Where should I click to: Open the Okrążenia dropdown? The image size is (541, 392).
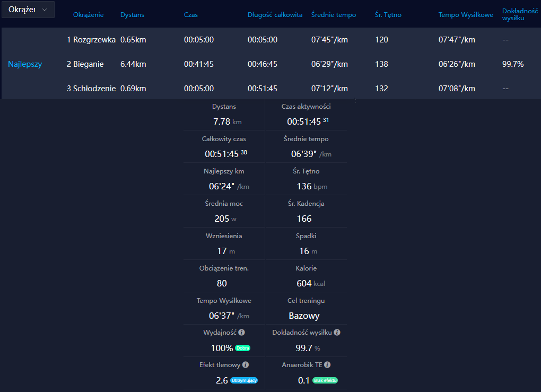point(28,10)
